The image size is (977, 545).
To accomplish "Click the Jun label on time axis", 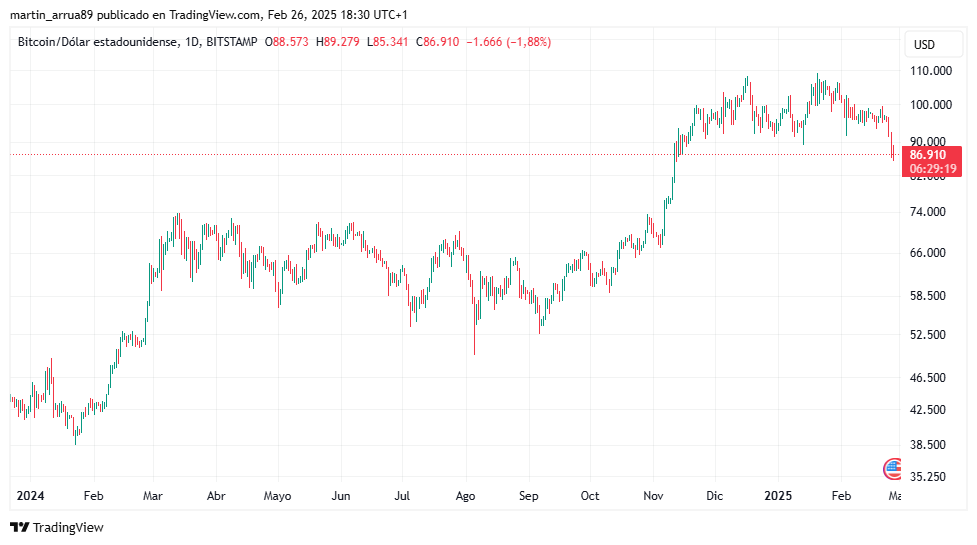I will (341, 496).
